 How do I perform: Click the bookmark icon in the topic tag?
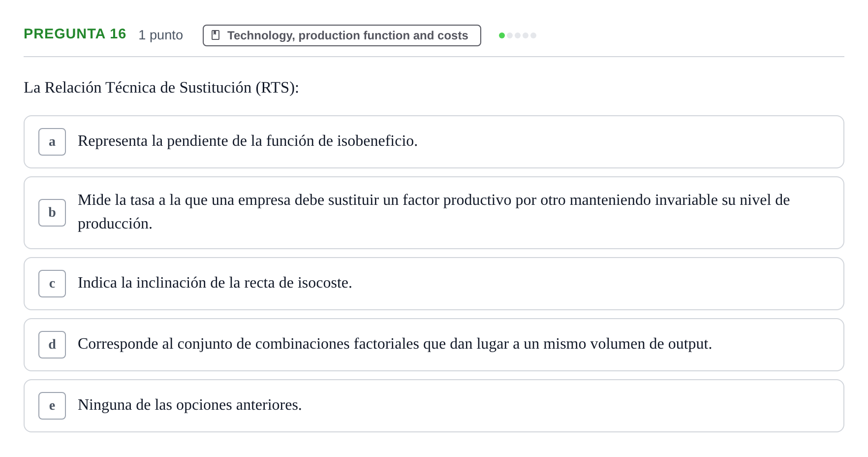(216, 35)
